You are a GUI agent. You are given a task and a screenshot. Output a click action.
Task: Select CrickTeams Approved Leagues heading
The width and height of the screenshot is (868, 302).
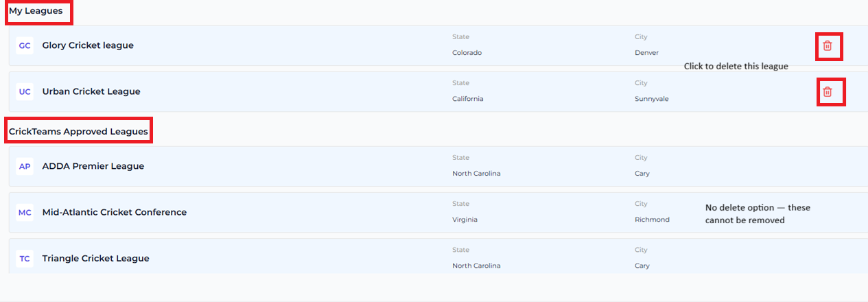78,131
